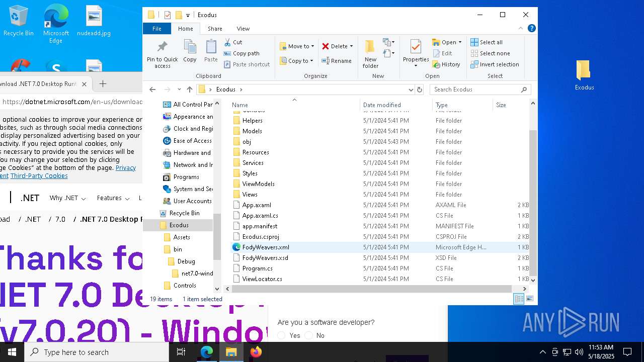Open the Copy to dropdown
The height and width of the screenshot is (362, 644).
click(296, 61)
